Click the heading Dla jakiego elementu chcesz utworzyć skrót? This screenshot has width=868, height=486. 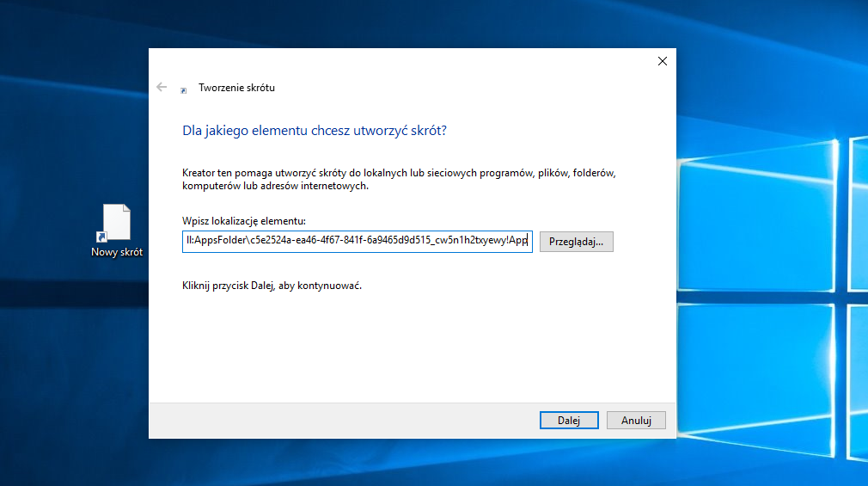click(315, 131)
